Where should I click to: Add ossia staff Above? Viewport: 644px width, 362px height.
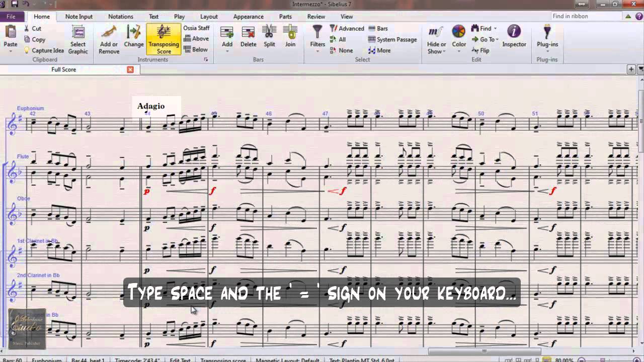tap(196, 39)
